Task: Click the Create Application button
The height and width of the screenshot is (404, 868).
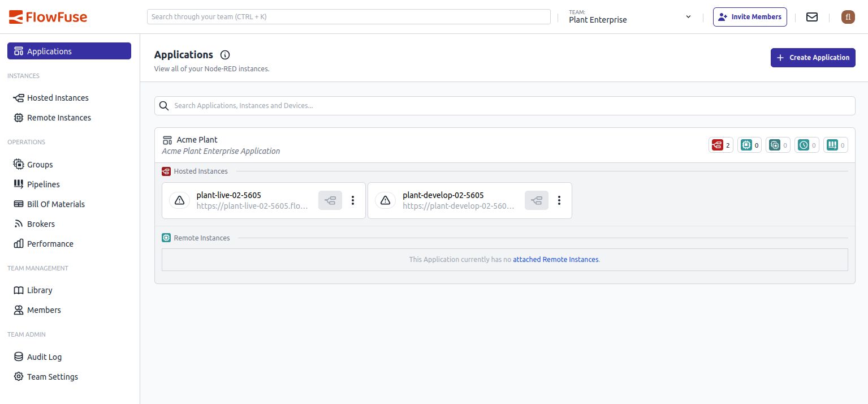Action: click(813, 57)
